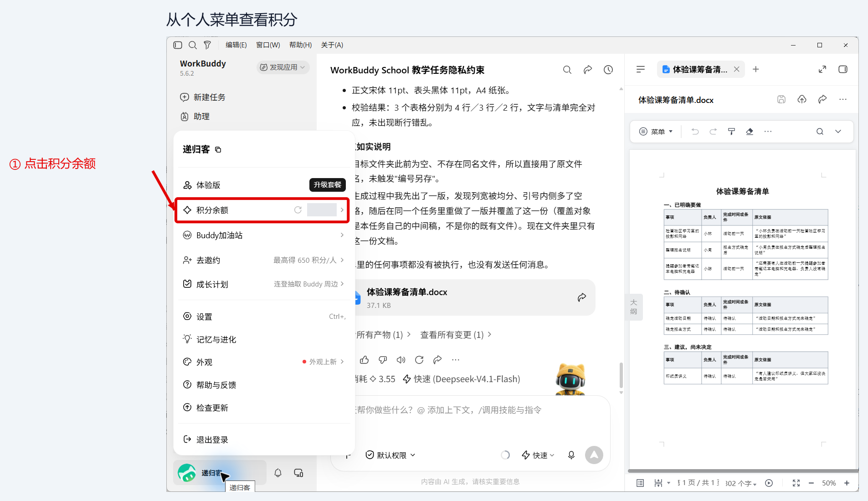Screen dimensions: 868x501
Task: Click the 升级套餐 button
Action: (328, 185)
